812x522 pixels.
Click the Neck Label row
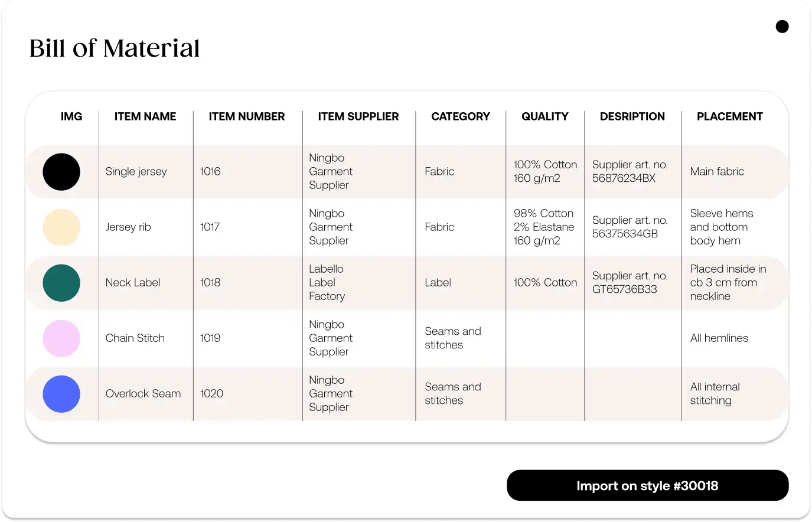407,283
